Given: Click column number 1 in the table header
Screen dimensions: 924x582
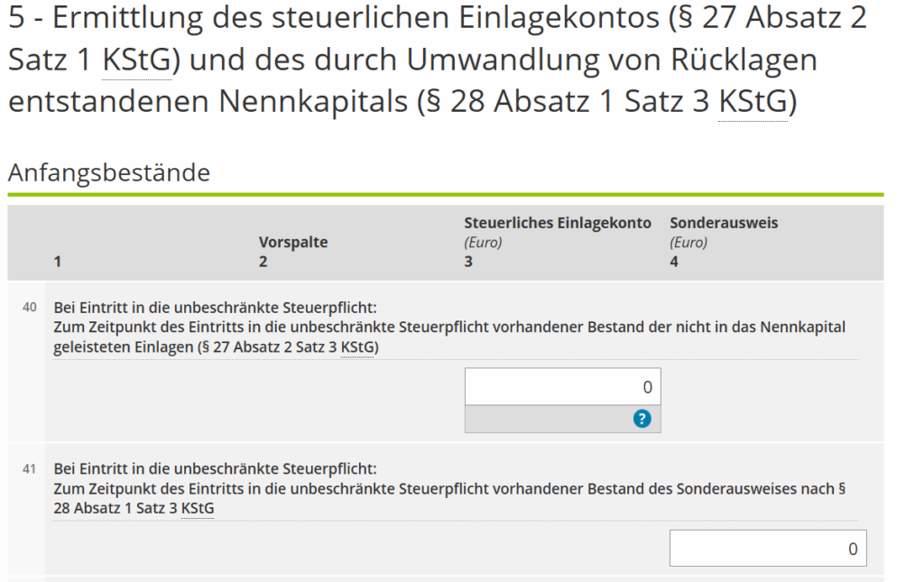Looking at the screenshot, I should pos(58,263).
